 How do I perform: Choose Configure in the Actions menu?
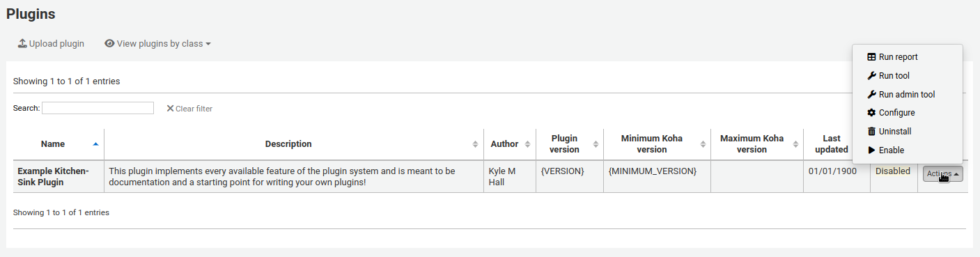tap(908, 113)
